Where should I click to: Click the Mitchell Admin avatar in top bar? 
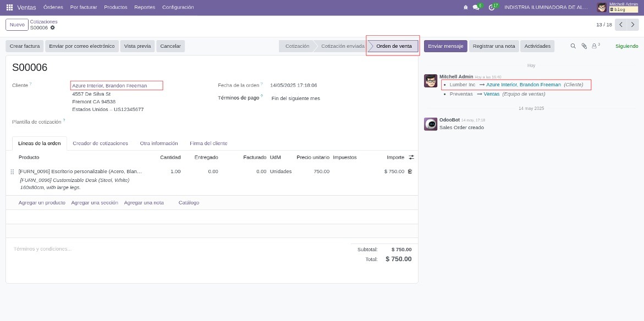coord(602,7)
